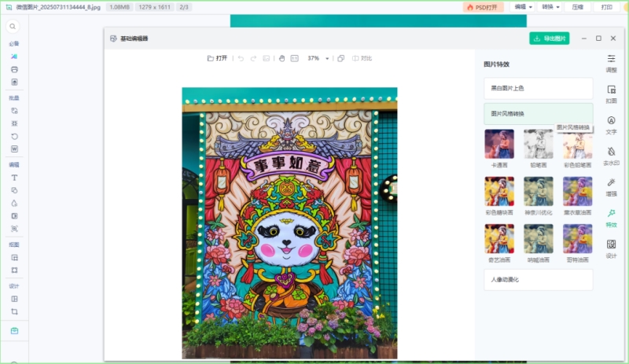Viewport: 629px width, 364px height.
Task: Click the scan-frame icon in left sidebar
Action: (14, 229)
